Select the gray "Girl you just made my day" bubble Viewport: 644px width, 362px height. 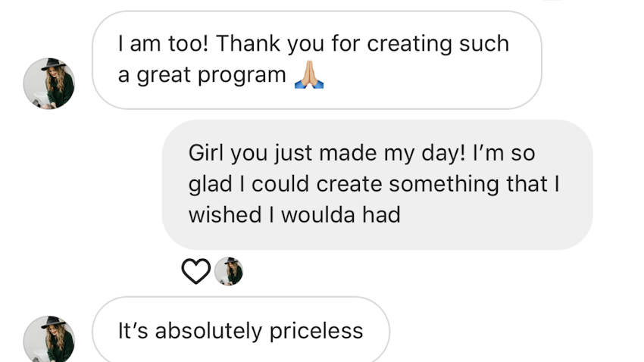coord(377,184)
